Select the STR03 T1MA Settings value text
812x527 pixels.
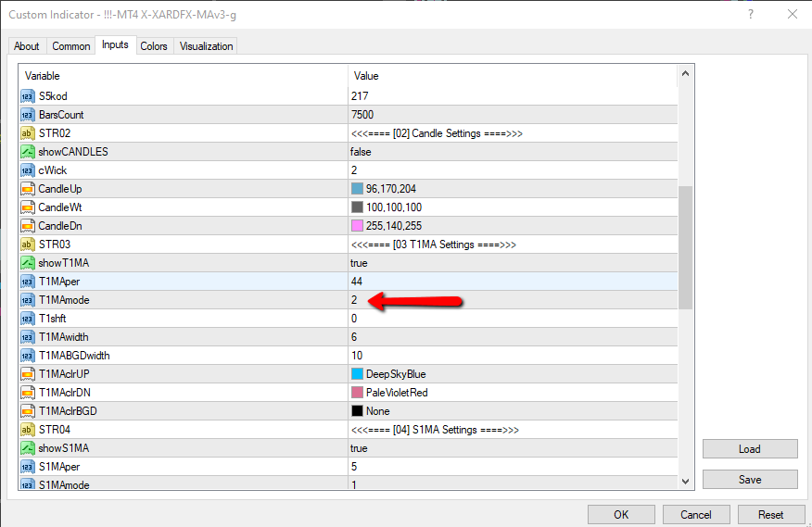coord(434,245)
